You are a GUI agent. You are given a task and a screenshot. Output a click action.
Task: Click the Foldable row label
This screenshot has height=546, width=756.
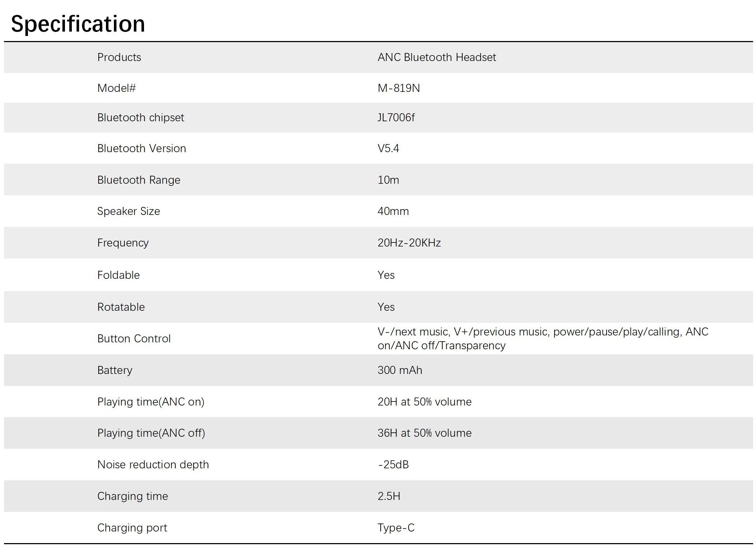tap(118, 275)
